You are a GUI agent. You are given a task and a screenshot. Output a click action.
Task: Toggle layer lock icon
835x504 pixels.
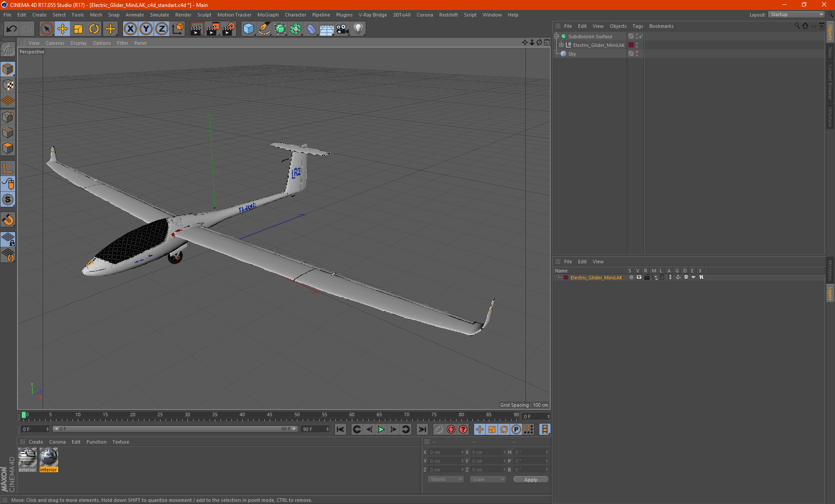click(x=662, y=277)
